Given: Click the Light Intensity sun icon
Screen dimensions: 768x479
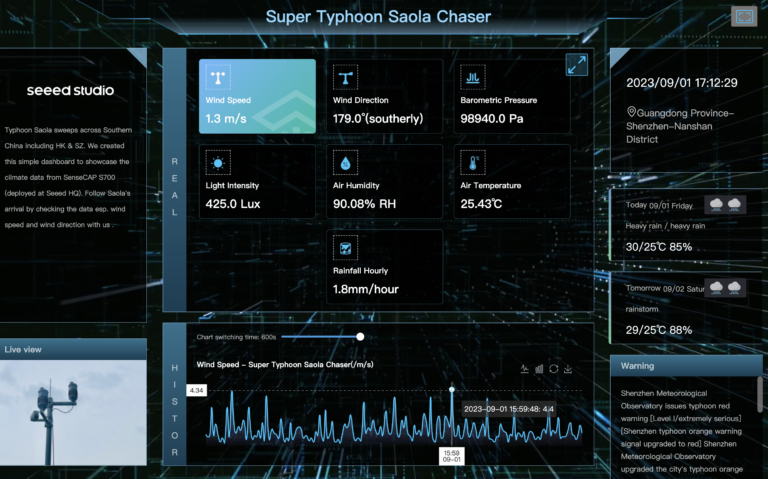Looking at the screenshot, I should click(217, 162).
